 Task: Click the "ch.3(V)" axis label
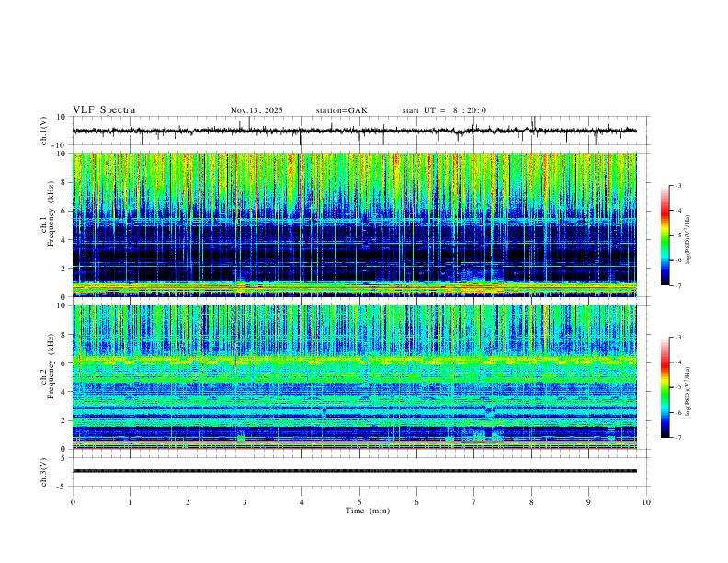(44, 473)
